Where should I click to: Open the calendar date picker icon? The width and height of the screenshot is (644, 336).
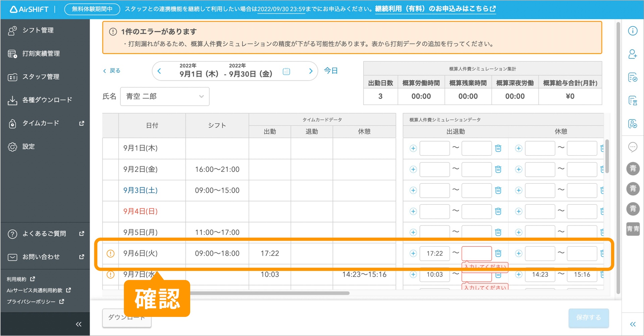click(x=286, y=71)
